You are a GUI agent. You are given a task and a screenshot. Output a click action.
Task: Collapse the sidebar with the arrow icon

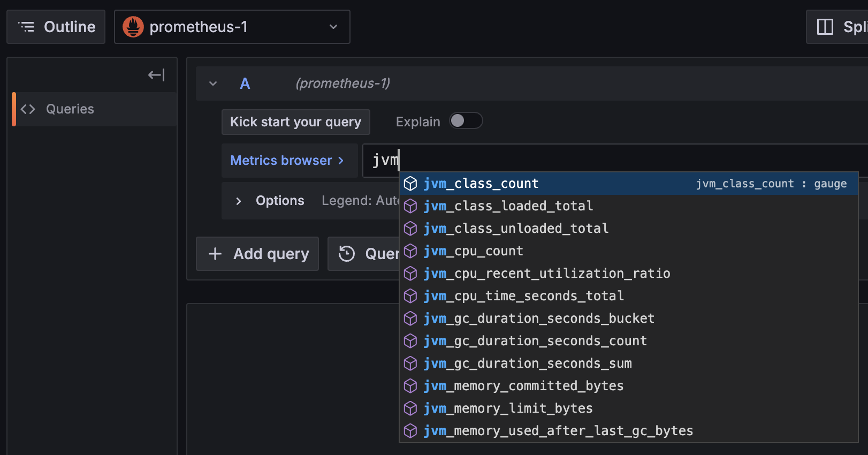coord(156,75)
